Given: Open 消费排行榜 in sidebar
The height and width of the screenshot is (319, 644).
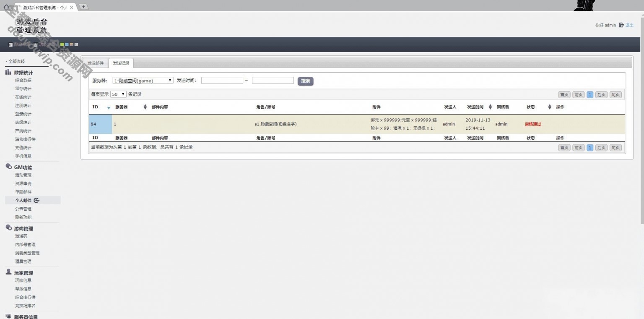Looking at the screenshot, I should click(x=25, y=139).
